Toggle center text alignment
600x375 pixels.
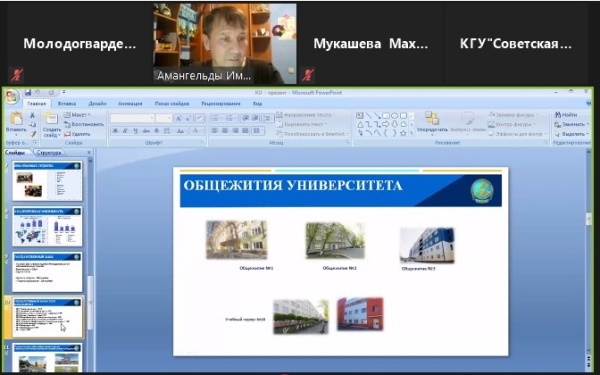click(x=225, y=131)
